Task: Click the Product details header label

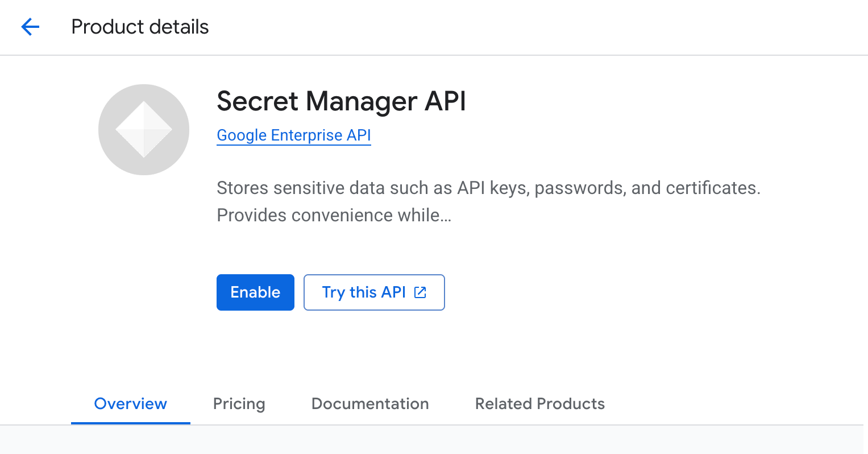Action: 139,27
